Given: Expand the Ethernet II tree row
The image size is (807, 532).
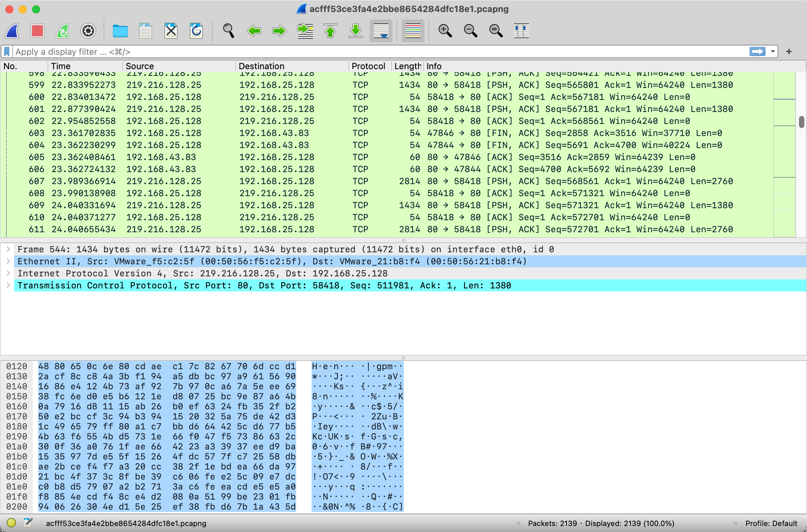Looking at the screenshot, I should pyautogui.click(x=8, y=261).
